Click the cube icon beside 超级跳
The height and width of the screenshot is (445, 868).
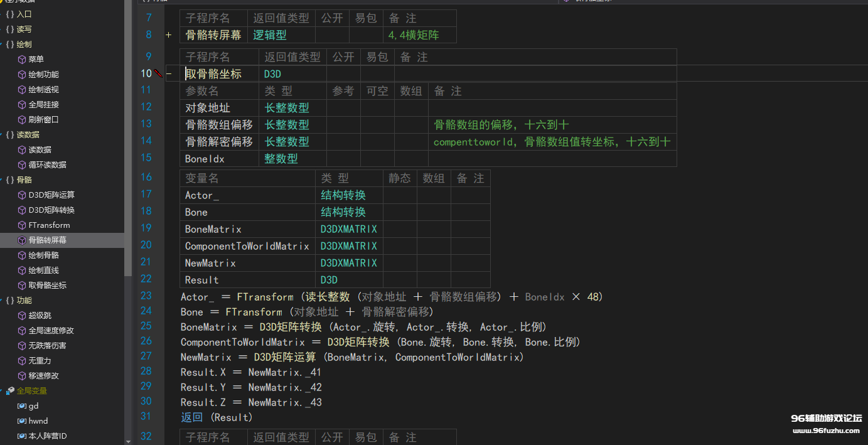pos(22,316)
